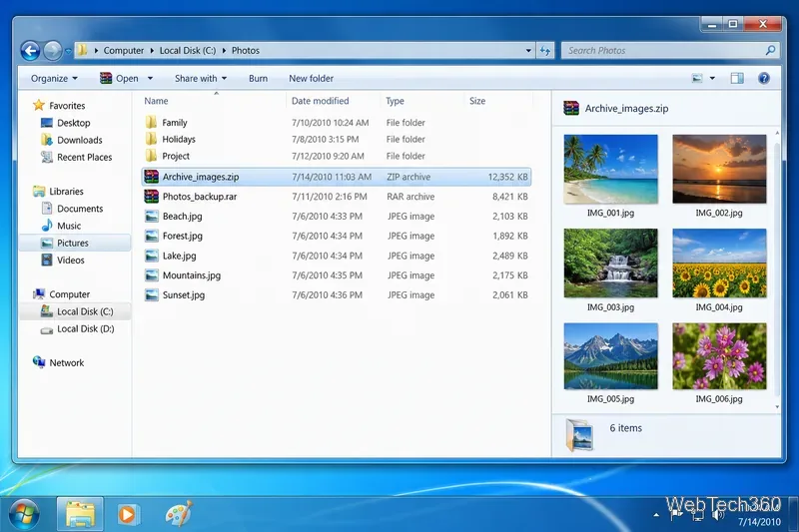The height and width of the screenshot is (532, 799).
Task: Select the Family folder icon
Action: [151, 122]
